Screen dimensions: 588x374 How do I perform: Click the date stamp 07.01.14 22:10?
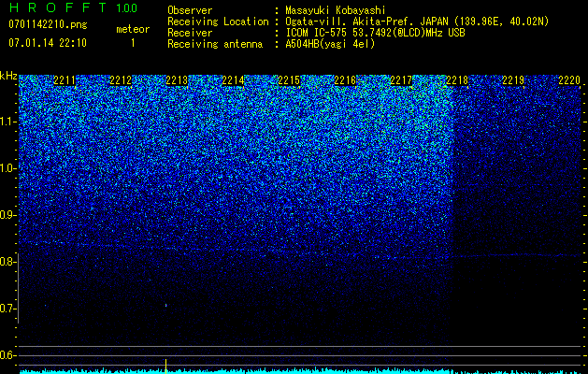coord(48,43)
